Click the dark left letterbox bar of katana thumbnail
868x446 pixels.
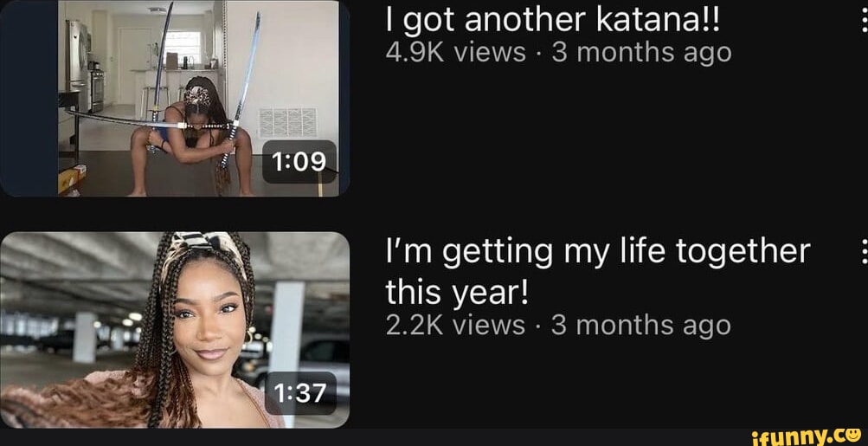coord(29,98)
